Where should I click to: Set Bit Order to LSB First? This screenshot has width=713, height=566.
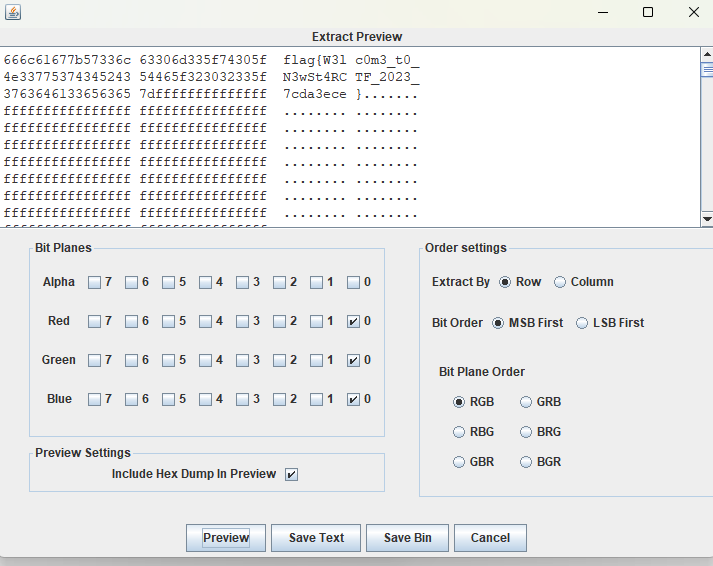582,323
